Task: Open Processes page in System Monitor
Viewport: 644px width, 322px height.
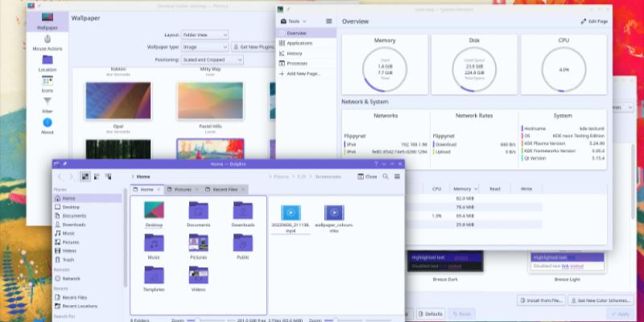Action: tap(297, 63)
